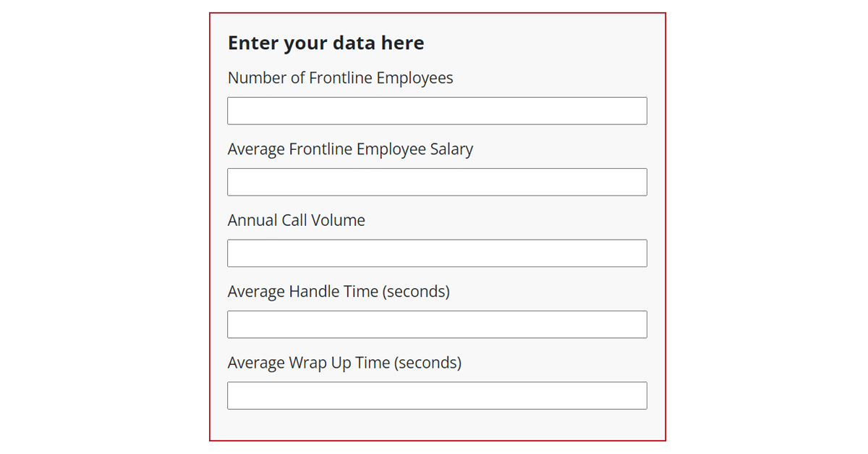Click the Average Wrap Up Time (seconds) label
This screenshot has height=454, width=868.
(344, 362)
